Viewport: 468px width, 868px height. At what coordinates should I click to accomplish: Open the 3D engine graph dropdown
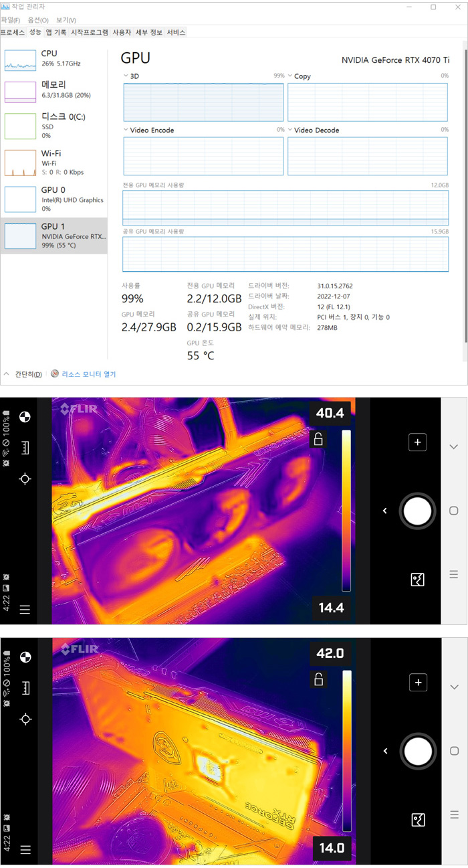tap(126, 76)
